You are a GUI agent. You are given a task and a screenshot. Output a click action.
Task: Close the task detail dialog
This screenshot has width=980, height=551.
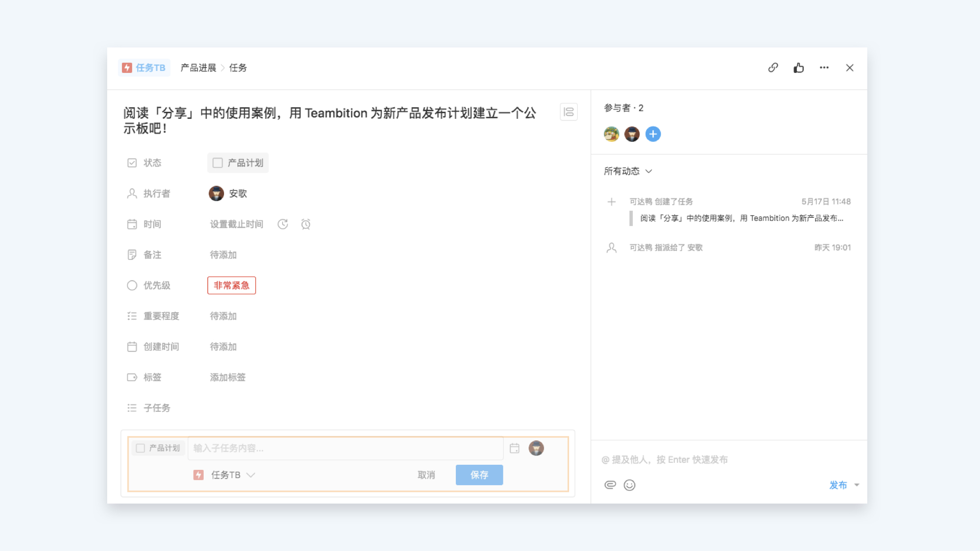[849, 67]
